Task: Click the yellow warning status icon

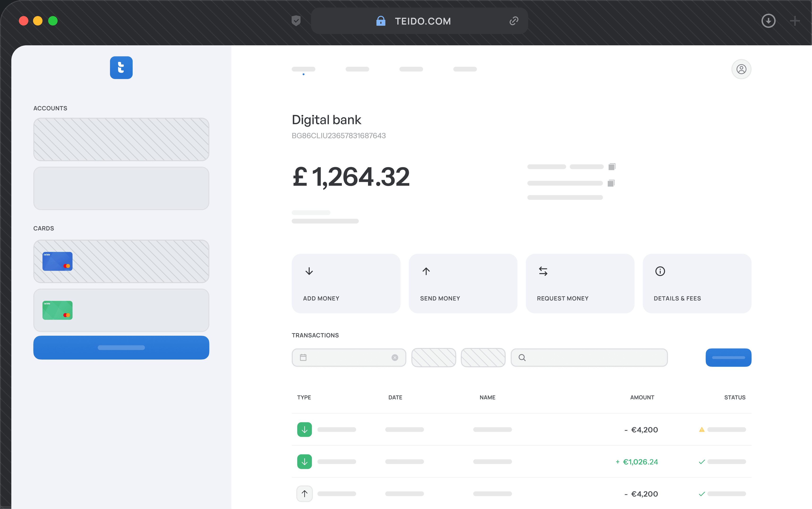Action: coord(702,429)
